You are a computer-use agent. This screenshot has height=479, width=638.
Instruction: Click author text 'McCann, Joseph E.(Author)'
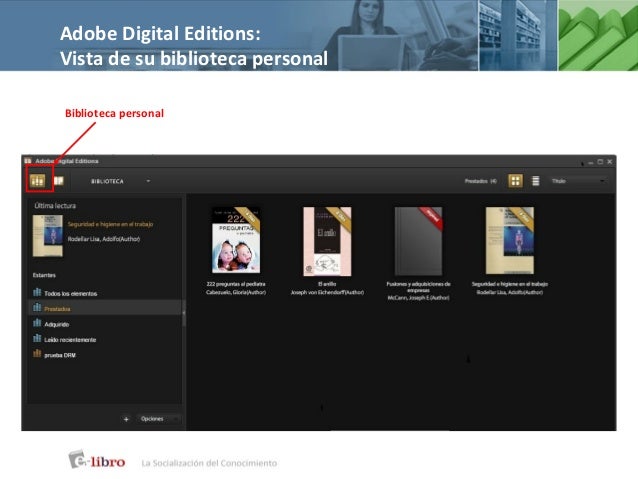[x=419, y=298]
